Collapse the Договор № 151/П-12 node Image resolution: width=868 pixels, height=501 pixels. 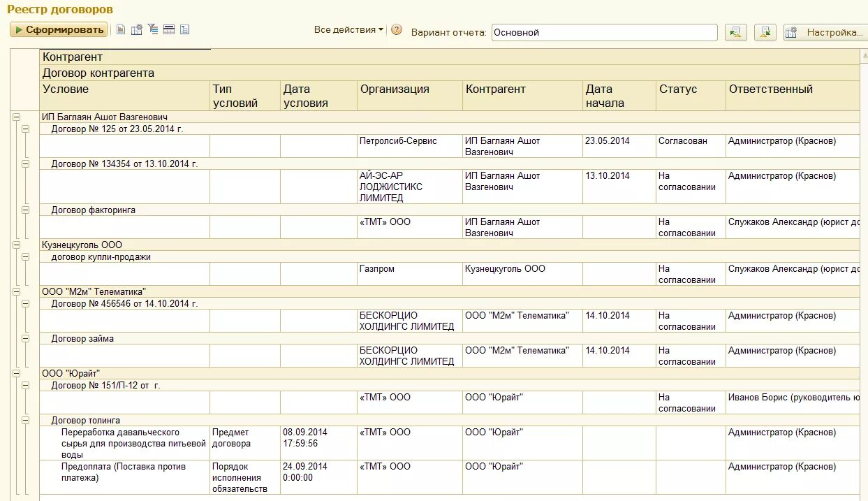26,385
